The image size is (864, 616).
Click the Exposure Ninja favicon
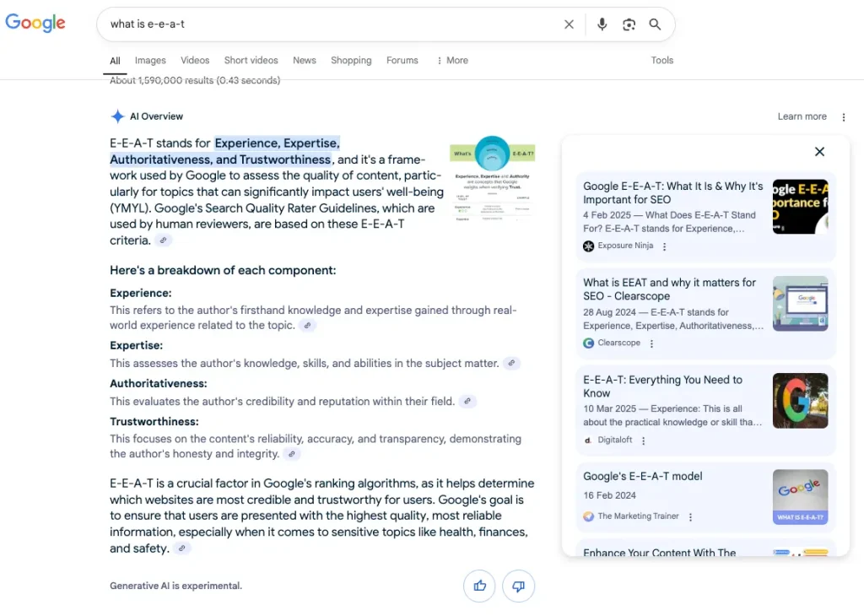coord(588,246)
